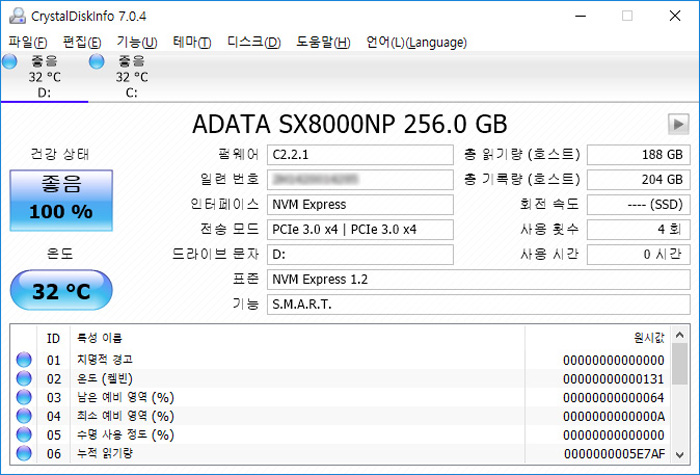Click the firmware field C2.2.1
Screen dimensions: 700x475
pyautogui.click(x=360, y=154)
